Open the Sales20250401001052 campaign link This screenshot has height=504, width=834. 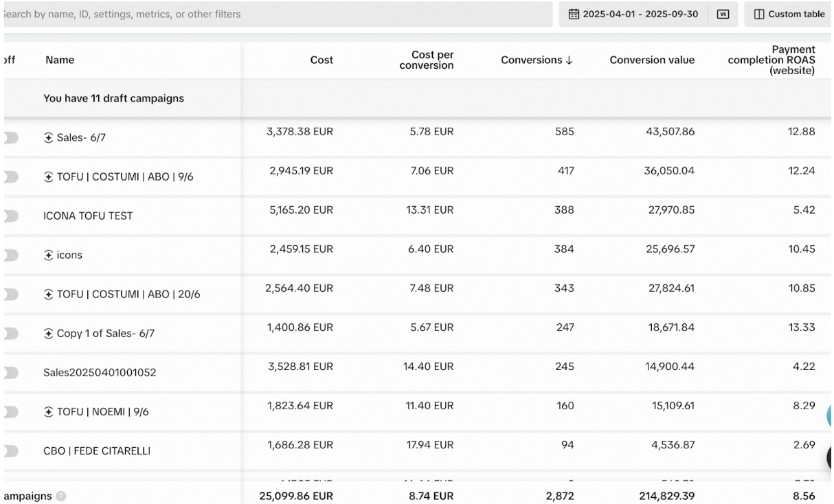[x=100, y=373]
